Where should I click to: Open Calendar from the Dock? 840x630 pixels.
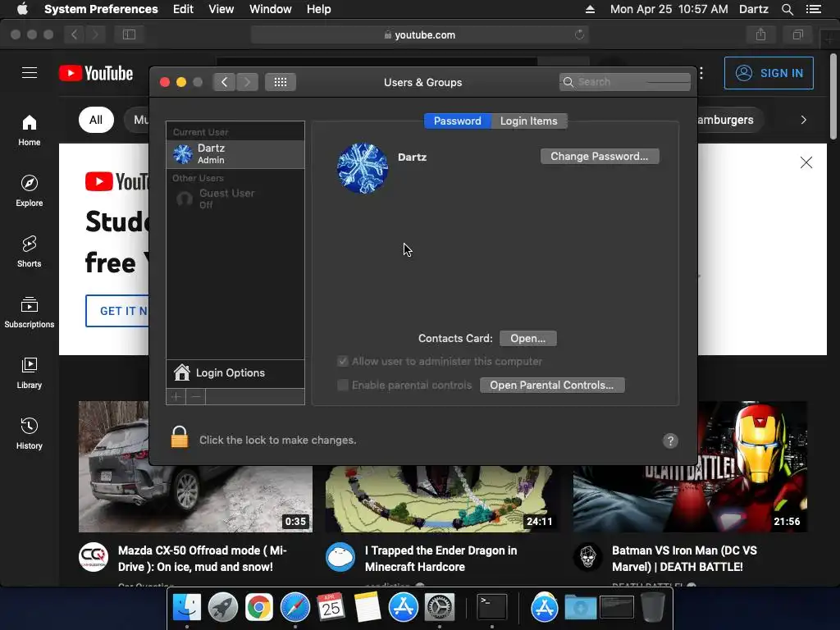tap(331, 608)
